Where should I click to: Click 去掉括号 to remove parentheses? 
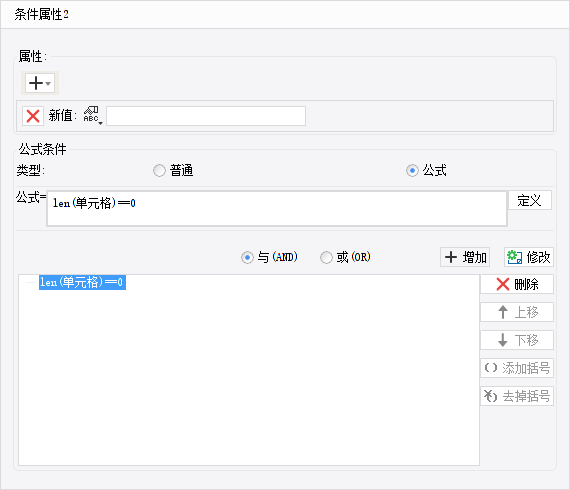click(x=517, y=396)
